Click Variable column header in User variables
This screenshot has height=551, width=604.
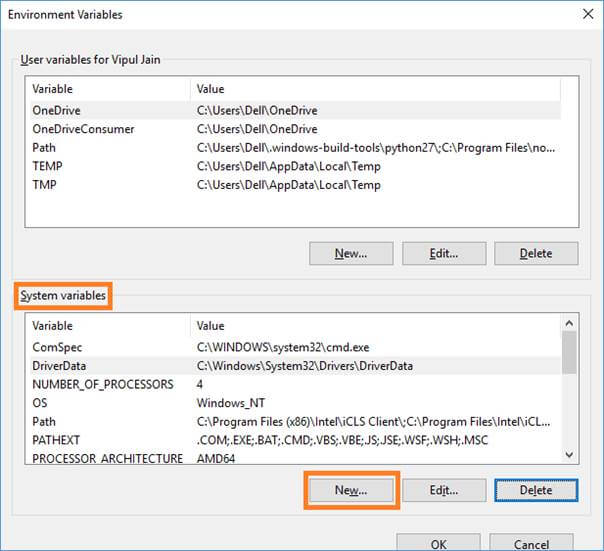pos(109,89)
